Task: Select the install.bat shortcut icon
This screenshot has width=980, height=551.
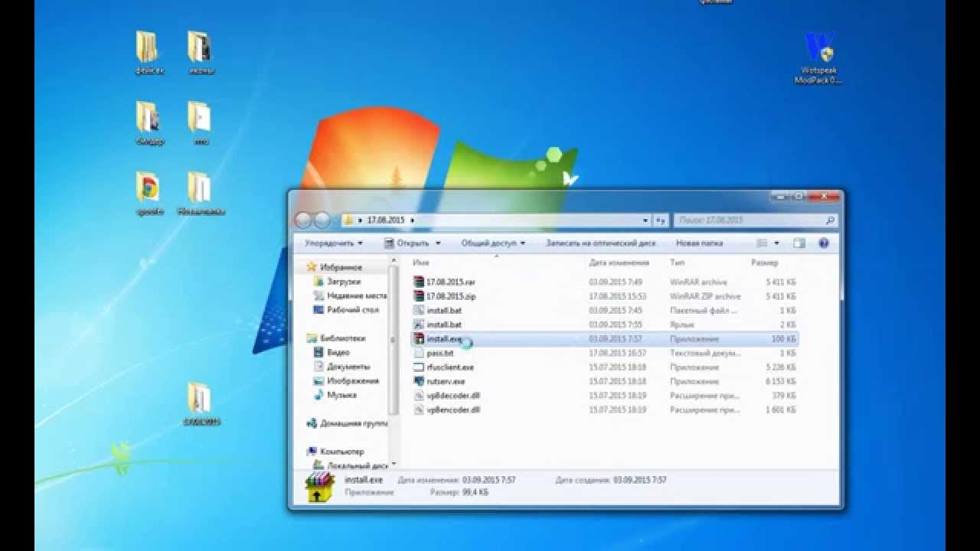Action: [419, 324]
